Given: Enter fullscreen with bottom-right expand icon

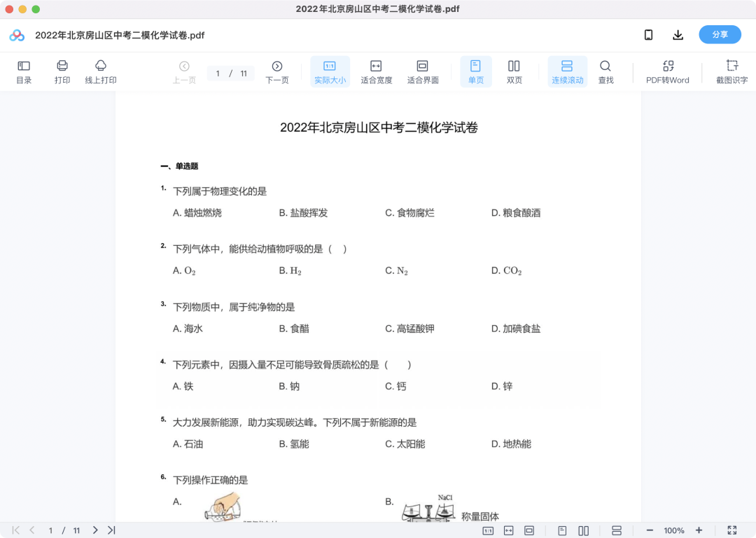Looking at the screenshot, I should [x=732, y=530].
